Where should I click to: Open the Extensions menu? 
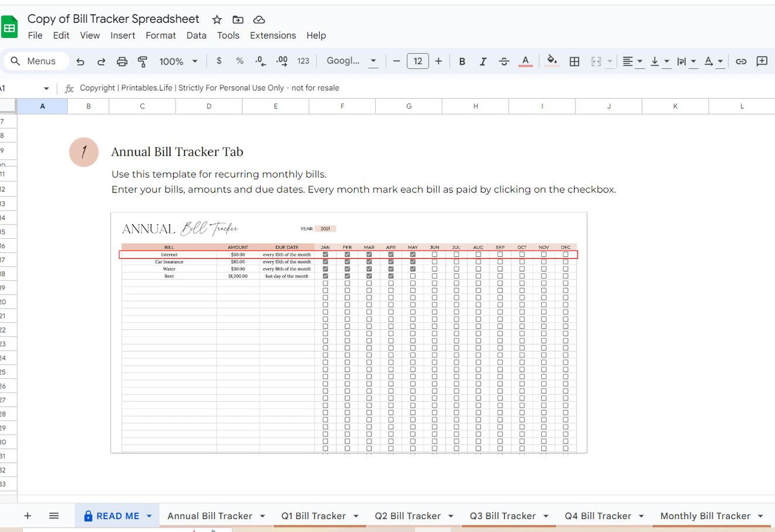pos(273,36)
